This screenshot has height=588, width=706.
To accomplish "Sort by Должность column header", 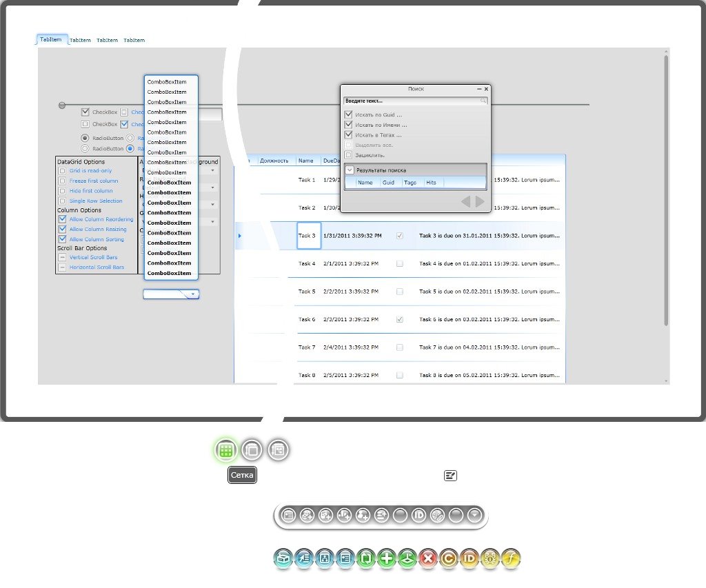I will [274, 161].
